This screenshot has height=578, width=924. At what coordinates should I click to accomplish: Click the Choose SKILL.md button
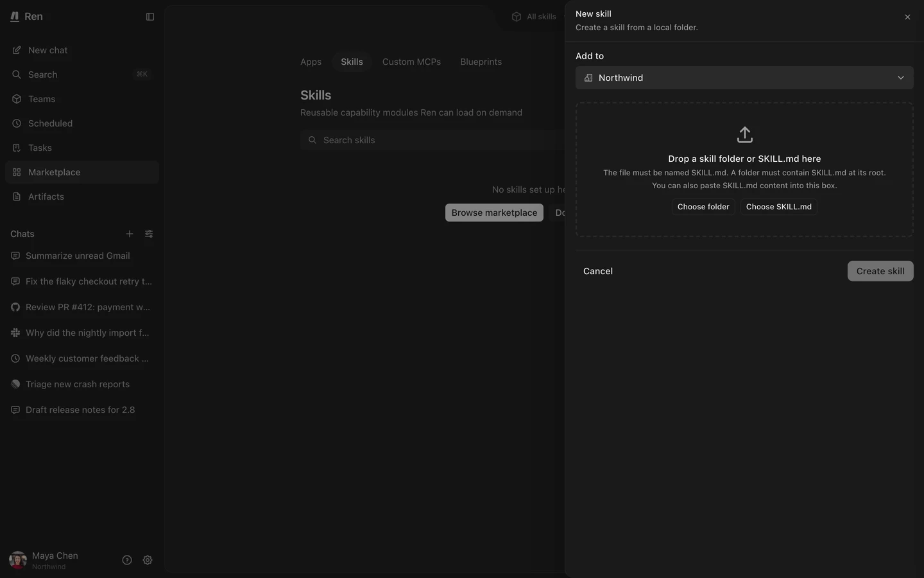(778, 207)
